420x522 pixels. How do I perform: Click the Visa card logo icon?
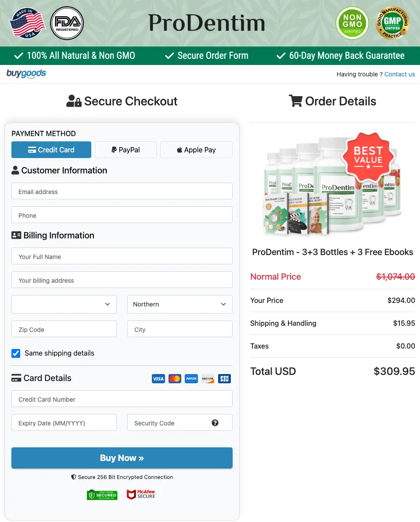point(158,378)
